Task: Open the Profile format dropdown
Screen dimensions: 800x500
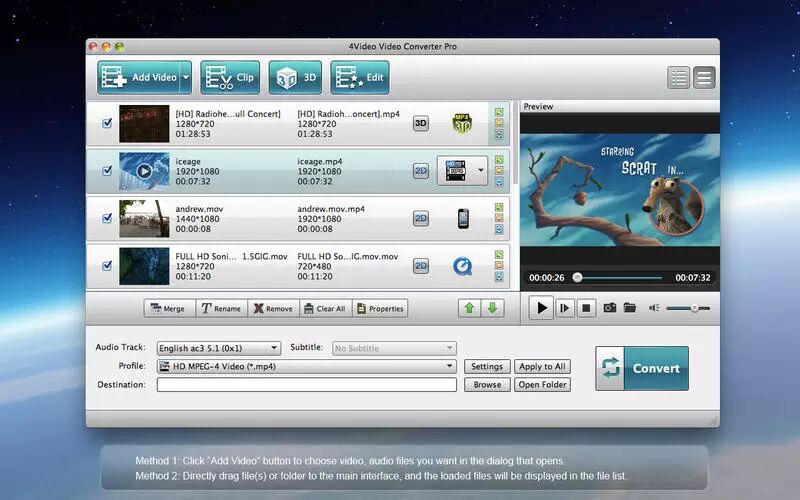Action: (307, 366)
